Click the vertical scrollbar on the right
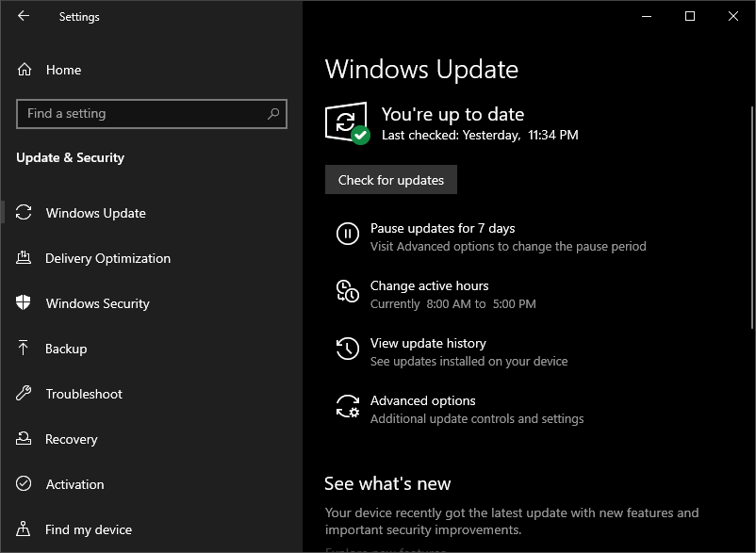Screen dimensions: 756x553 [x=752, y=218]
